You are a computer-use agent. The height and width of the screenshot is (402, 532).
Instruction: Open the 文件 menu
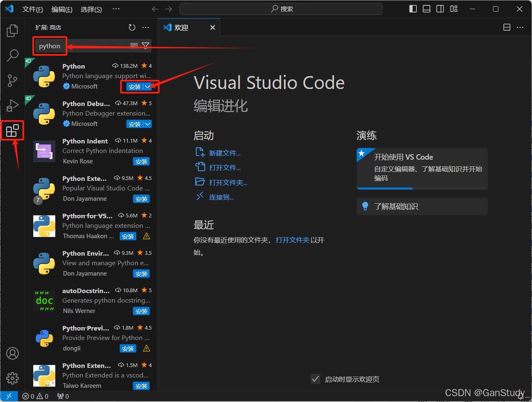[32, 9]
